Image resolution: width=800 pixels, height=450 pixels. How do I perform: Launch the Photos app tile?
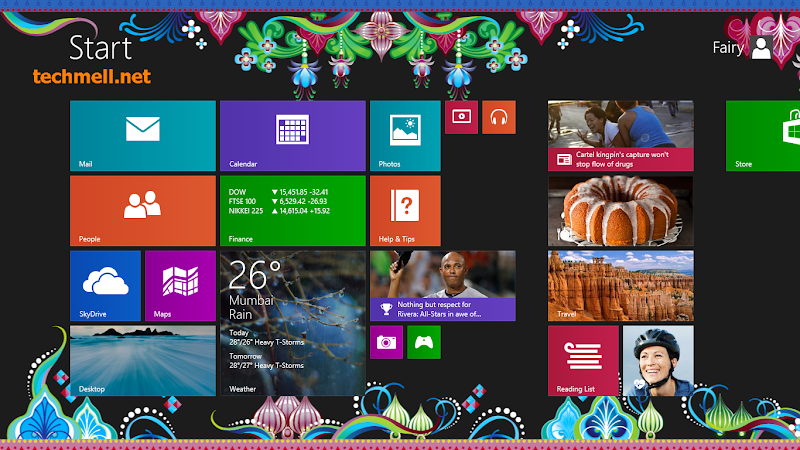pyautogui.click(x=405, y=136)
